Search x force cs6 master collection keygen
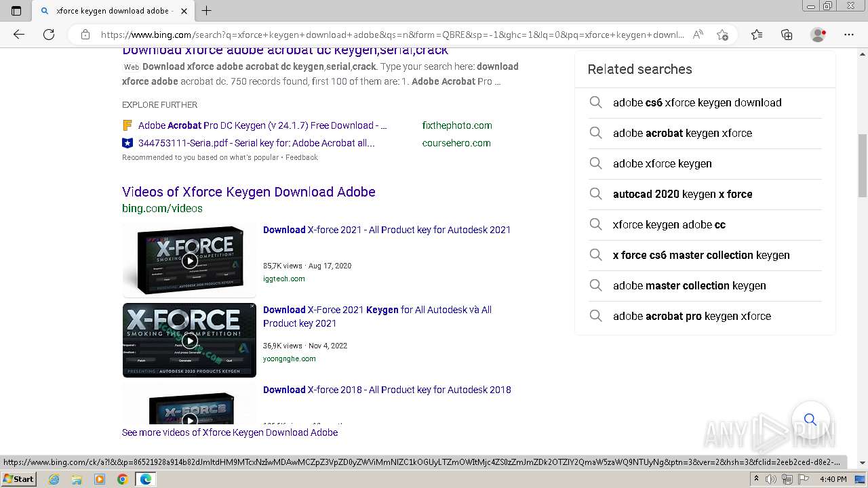Viewport: 868px width, 488px height. click(x=705, y=256)
